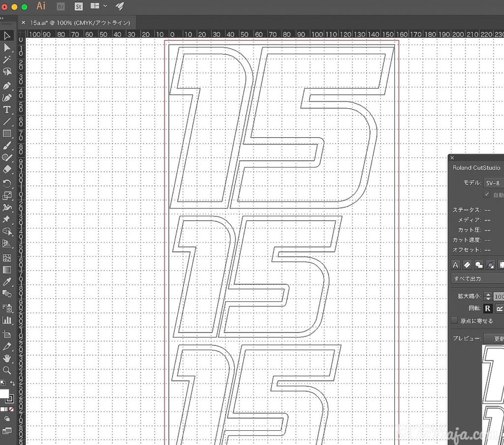The image size is (504, 445).
Task: Increase the 拡大縮小 scale stepper
Action: 488,294
